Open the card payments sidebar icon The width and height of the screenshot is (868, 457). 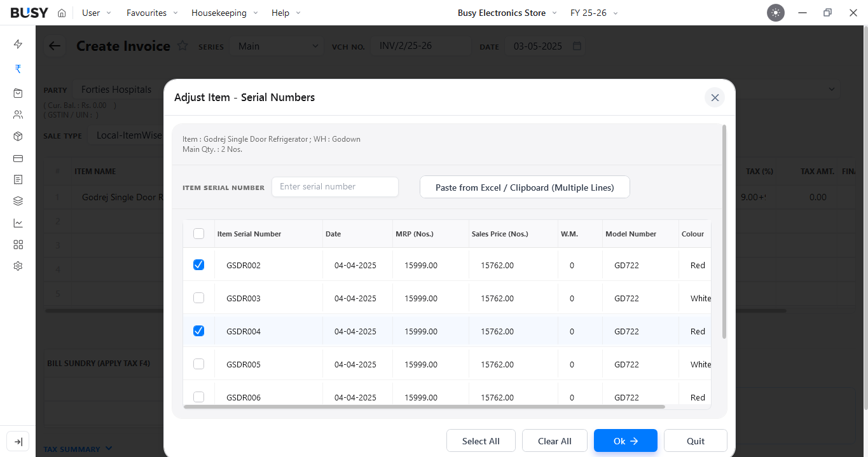tap(18, 158)
